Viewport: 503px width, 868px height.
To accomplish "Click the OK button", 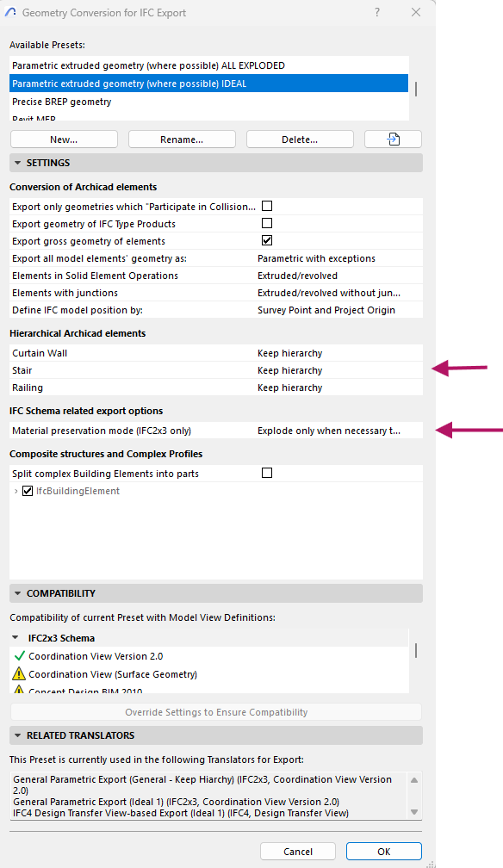I will point(384,852).
